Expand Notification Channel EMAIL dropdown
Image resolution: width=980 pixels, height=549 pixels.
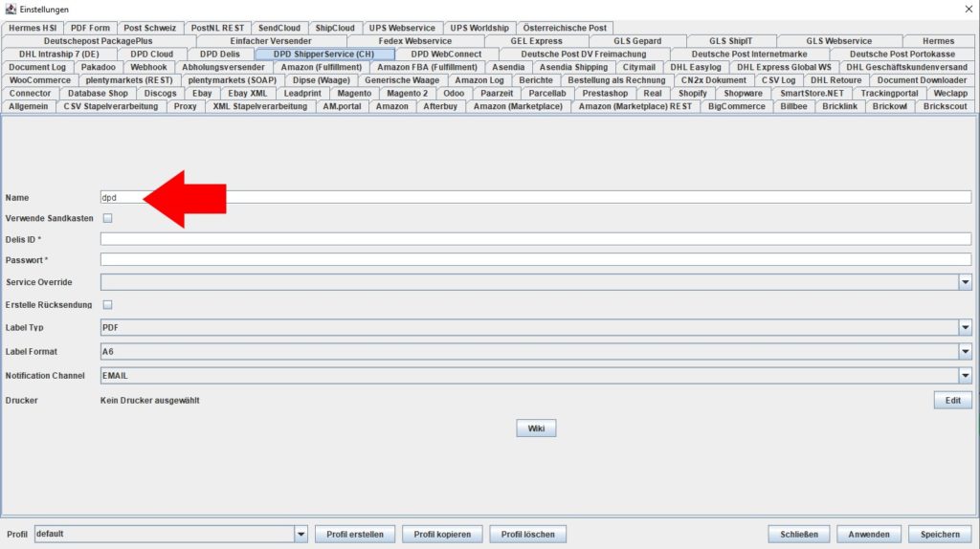(x=965, y=375)
